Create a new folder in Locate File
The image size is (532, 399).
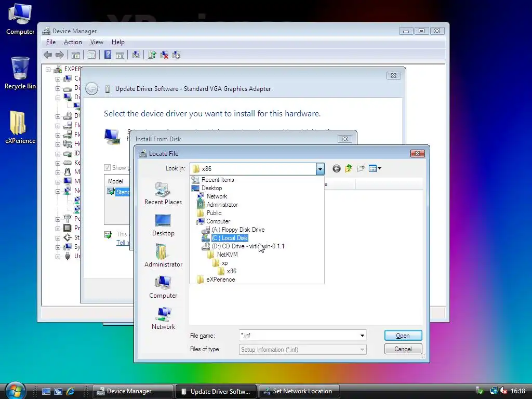coord(361,169)
